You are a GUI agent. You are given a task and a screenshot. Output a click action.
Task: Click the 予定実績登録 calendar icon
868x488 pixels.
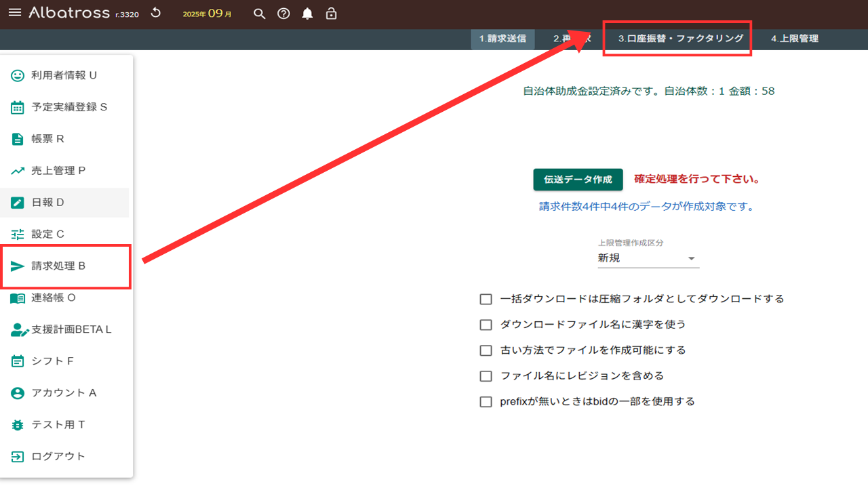click(x=18, y=107)
